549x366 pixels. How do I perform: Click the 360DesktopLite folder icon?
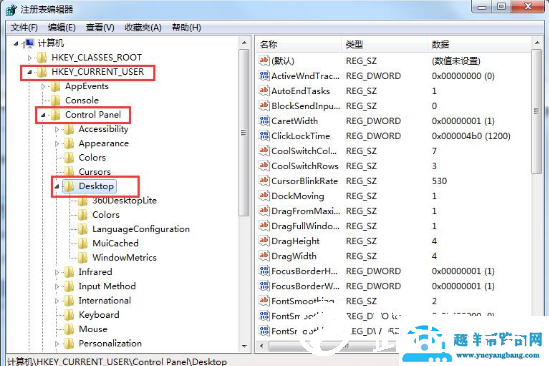pyautogui.click(x=83, y=201)
